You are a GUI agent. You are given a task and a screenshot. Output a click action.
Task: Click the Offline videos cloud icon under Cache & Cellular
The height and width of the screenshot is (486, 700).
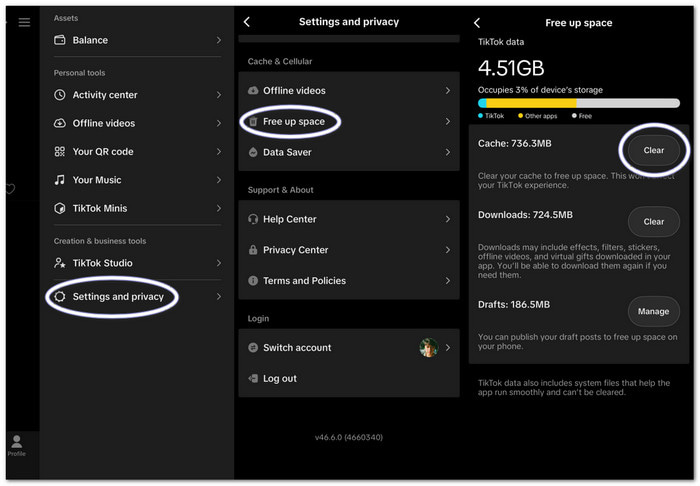click(253, 91)
